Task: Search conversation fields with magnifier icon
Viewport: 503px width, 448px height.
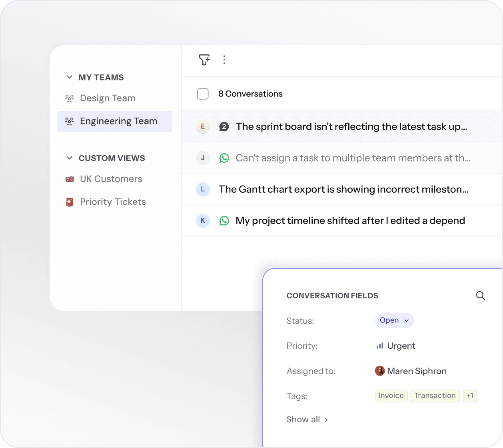Action: click(481, 296)
